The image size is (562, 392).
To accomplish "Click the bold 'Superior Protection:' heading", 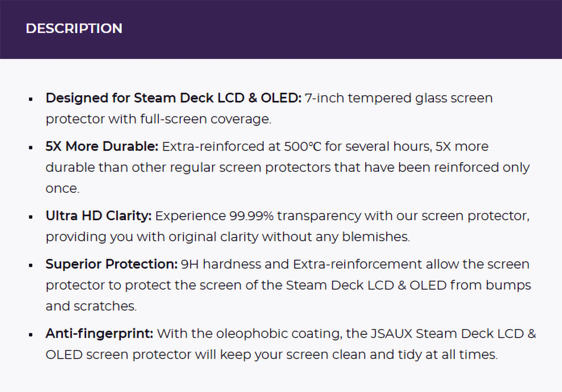I will coord(112,264).
